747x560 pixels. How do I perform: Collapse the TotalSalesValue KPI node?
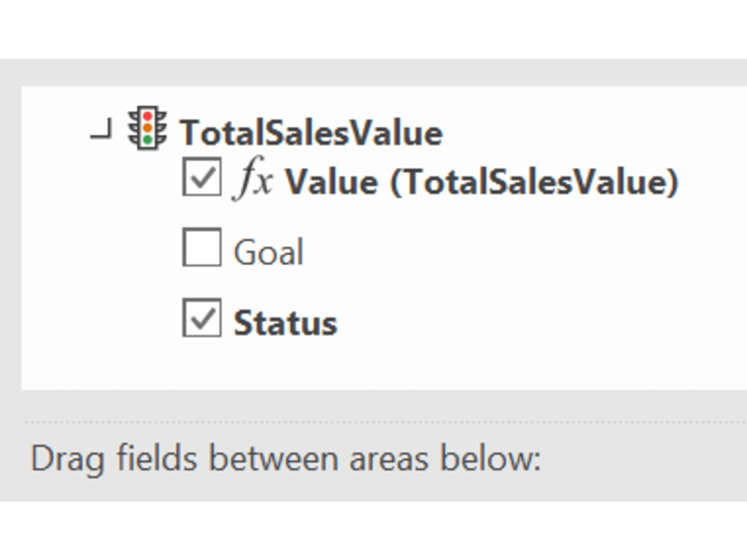tap(103, 131)
